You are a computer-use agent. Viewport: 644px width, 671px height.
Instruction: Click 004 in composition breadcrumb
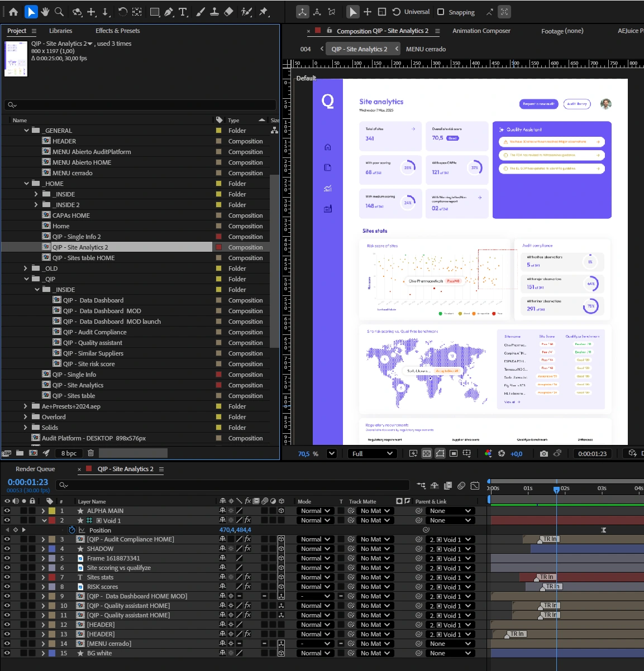click(x=306, y=49)
